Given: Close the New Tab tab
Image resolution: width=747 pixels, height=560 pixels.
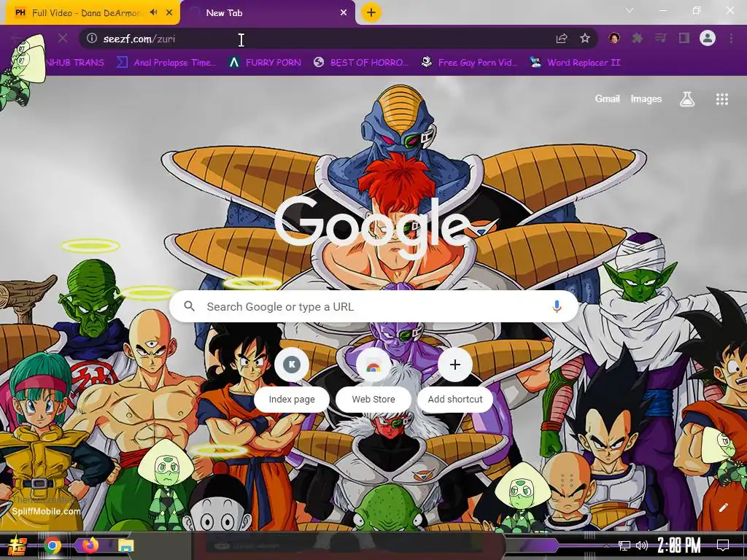Looking at the screenshot, I should click(344, 13).
